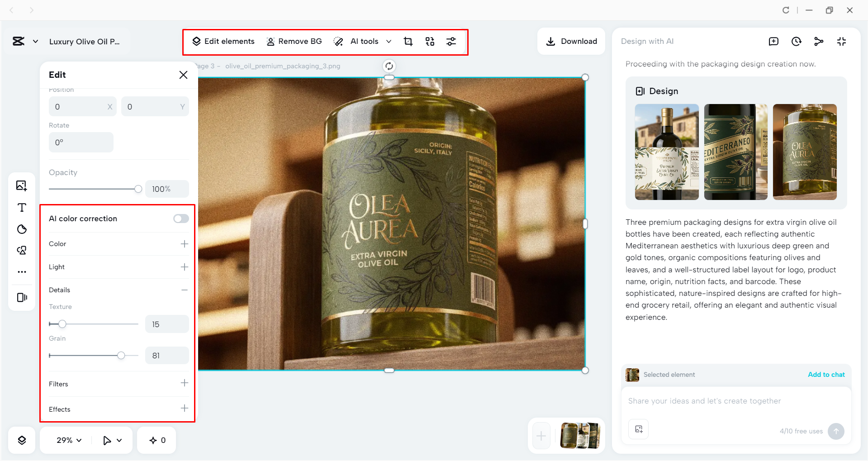Open the first design thumbnail with stone villa
868x461 pixels.
tap(667, 152)
